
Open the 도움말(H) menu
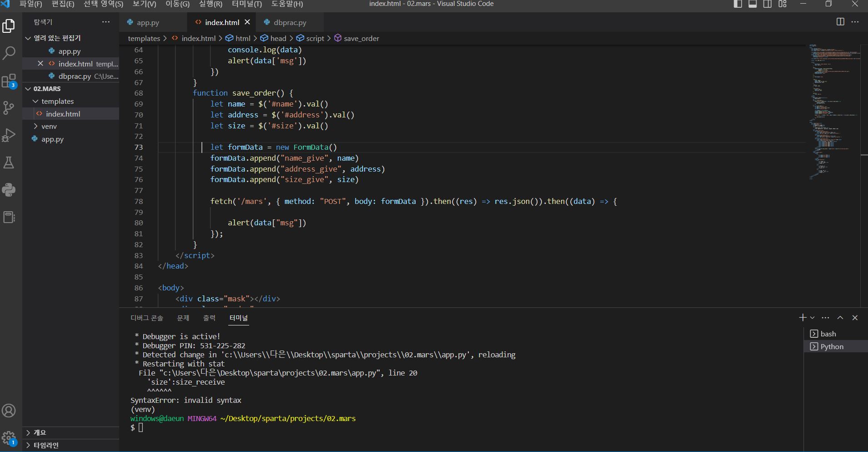287,4
